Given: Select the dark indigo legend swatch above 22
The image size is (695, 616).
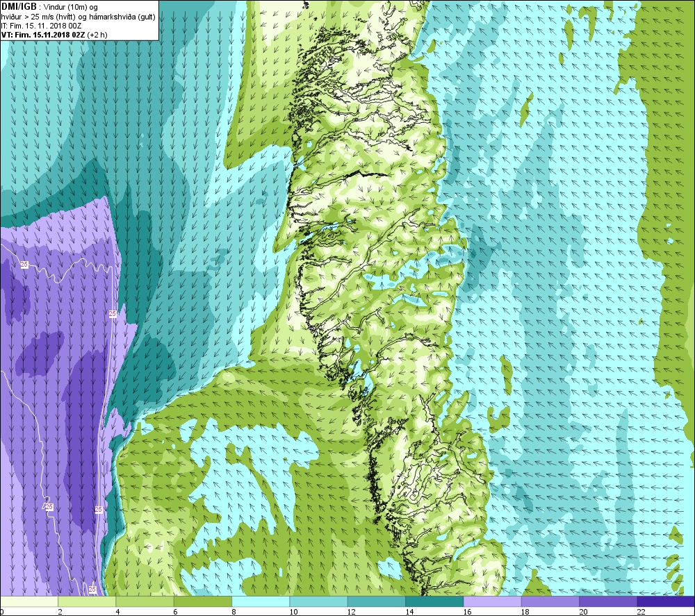Looking at the screenshot, I should (667, 601).
